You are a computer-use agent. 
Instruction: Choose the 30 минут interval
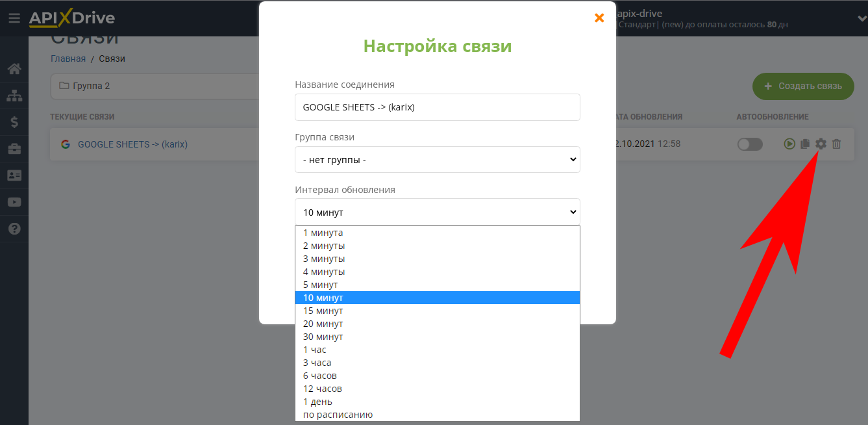coord(437,337)
